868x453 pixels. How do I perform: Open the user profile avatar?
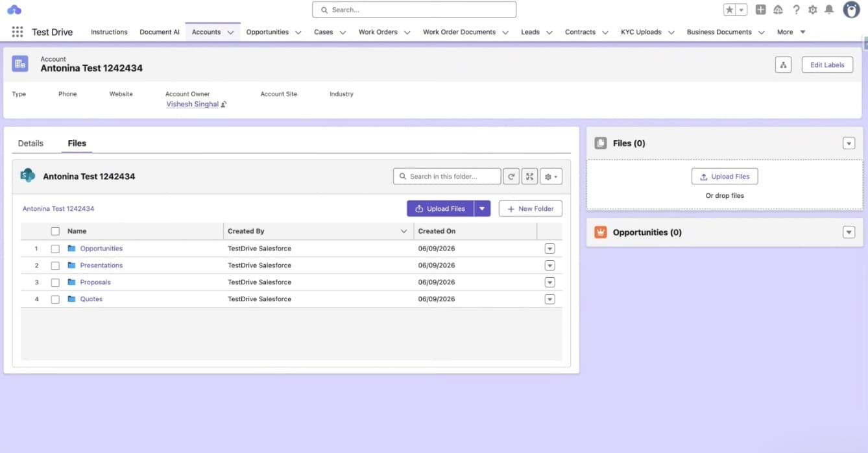[x=851, y=10]
